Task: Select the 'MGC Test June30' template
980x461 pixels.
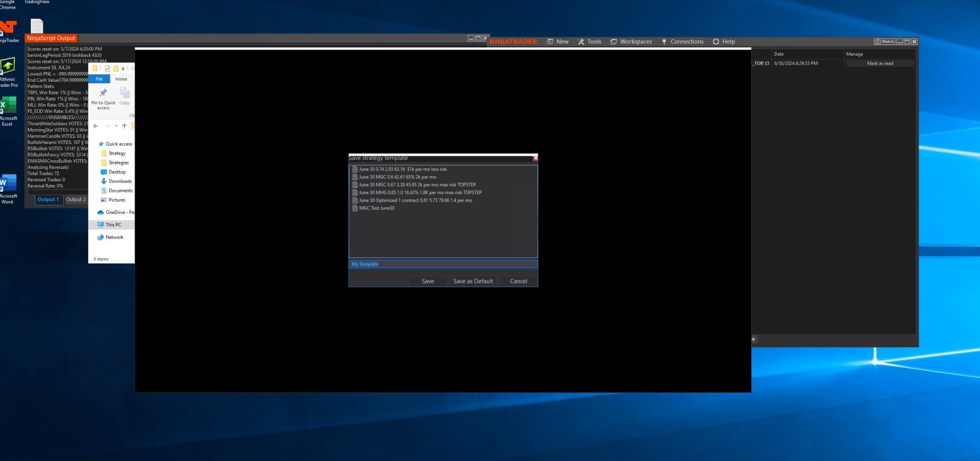Action: pyautogui.click(x=377, y=208)
